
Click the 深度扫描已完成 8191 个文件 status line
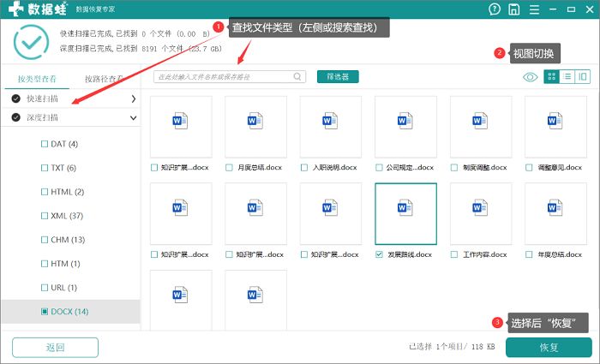pos(141,49)
